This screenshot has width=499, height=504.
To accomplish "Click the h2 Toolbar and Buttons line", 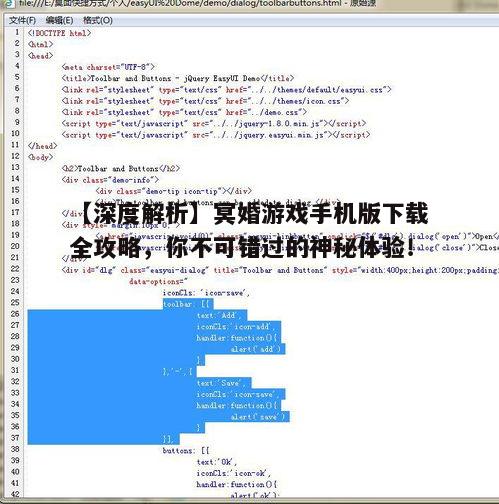I will [x=121, y=168].
